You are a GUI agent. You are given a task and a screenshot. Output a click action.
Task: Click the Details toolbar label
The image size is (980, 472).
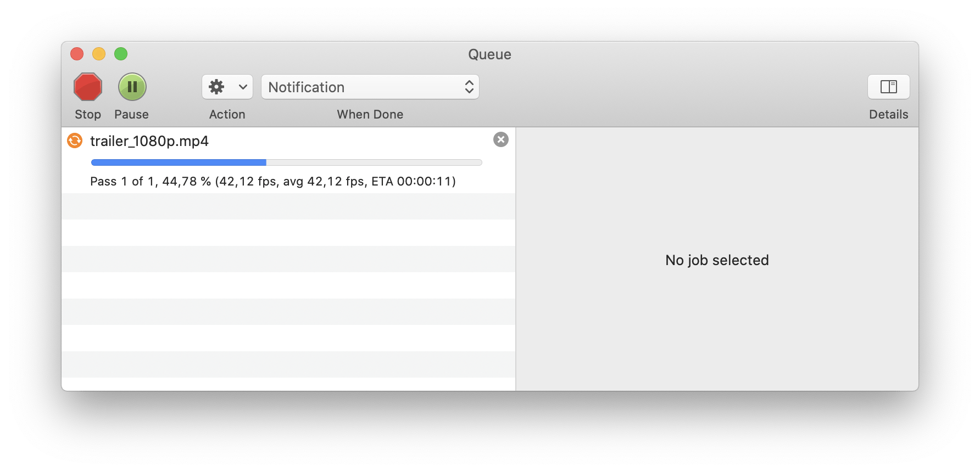[888, 115]
